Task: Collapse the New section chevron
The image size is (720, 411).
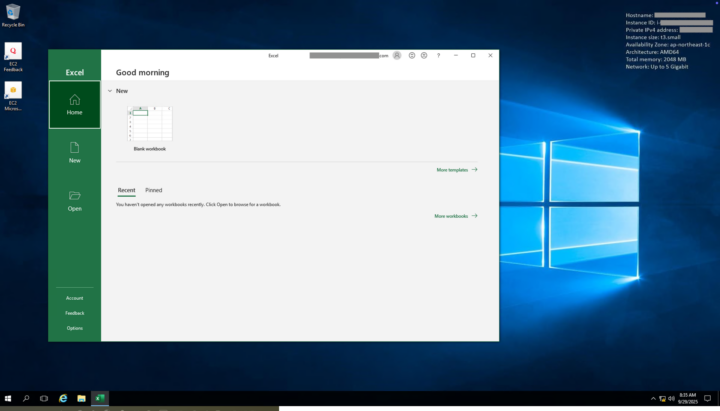Action: tap(109, 91)
